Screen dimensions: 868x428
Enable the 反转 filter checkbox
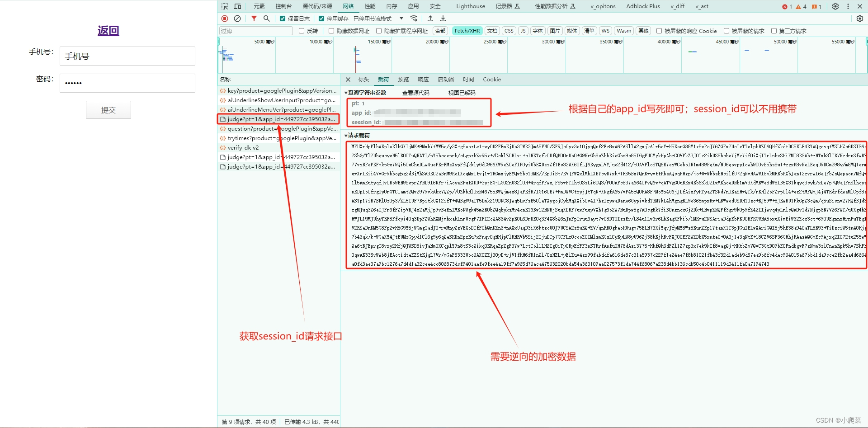(x=302, y=31)
